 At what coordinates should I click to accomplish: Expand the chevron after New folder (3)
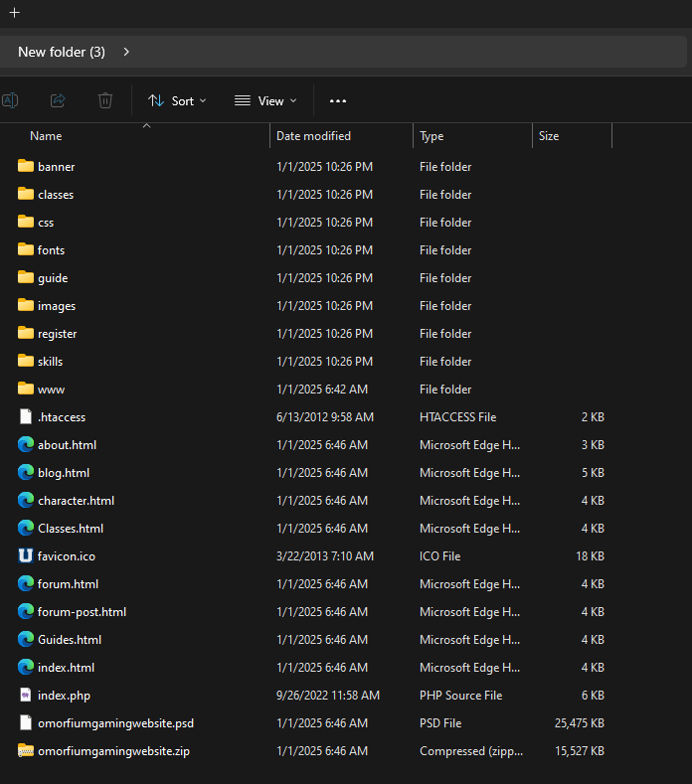coord(126,52)
